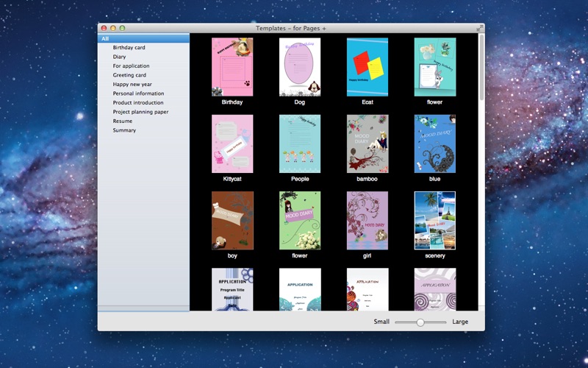The height and width of the screenshot is (368, 588).
Task: Click the Small label beside size slider
Action: pos(381,322)
